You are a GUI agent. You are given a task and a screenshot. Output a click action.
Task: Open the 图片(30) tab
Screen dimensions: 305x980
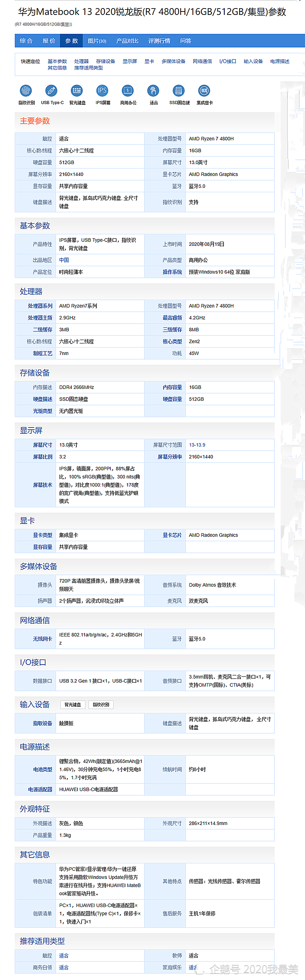[97, 41]
